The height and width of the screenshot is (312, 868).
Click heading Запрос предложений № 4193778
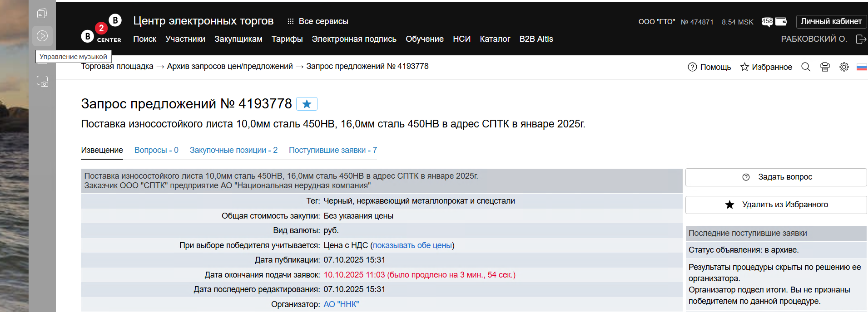point(187,104)
